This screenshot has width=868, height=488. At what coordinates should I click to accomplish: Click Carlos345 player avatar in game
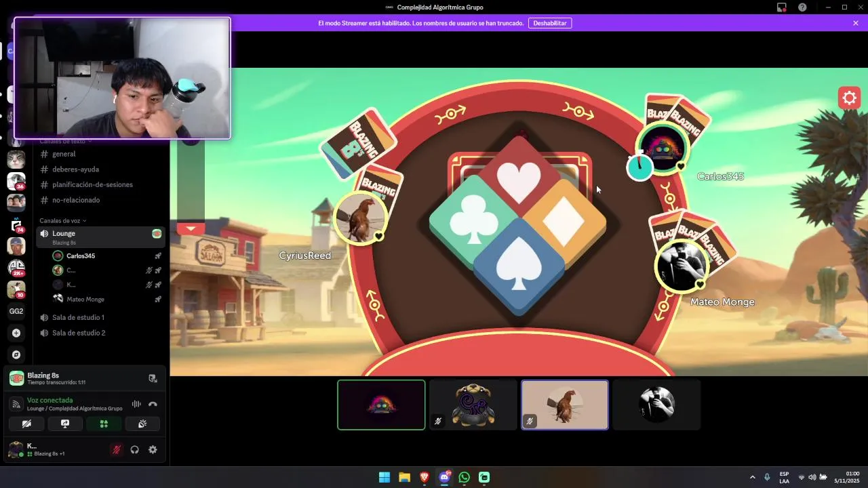663,148
